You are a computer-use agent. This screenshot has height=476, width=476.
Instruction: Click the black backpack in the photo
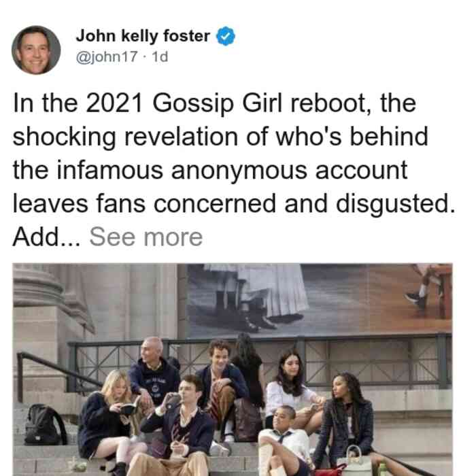[45, 425]
